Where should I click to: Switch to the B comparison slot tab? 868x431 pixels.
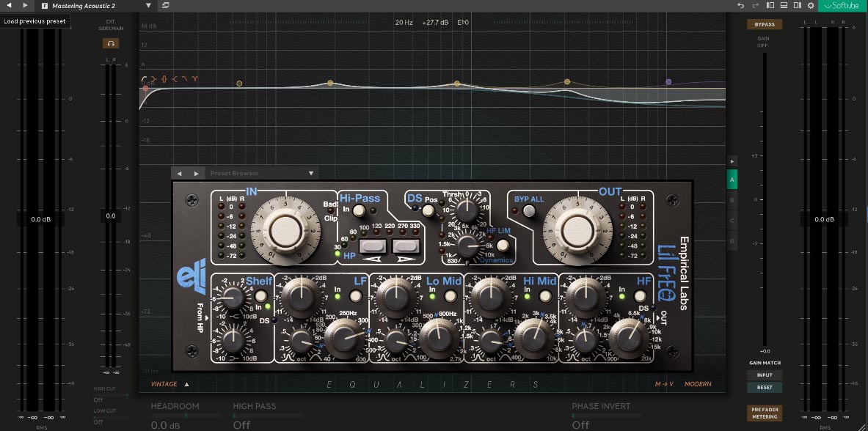point(732,199)
